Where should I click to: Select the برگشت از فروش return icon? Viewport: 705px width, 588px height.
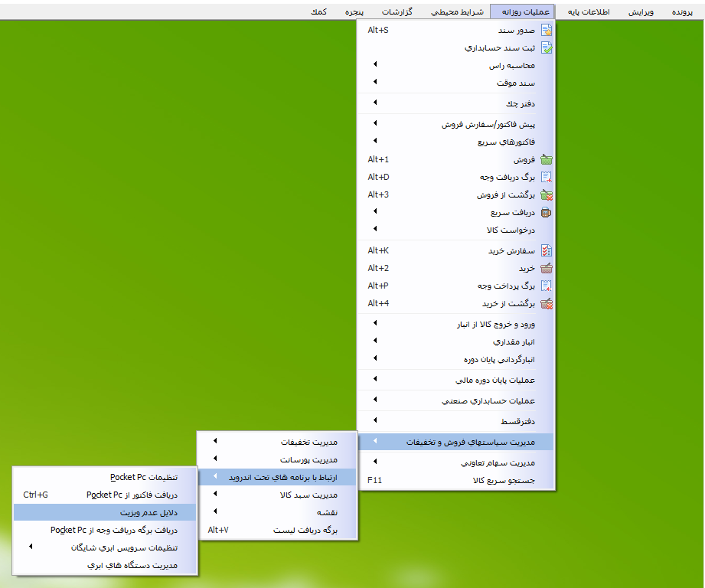pos(547,194)
